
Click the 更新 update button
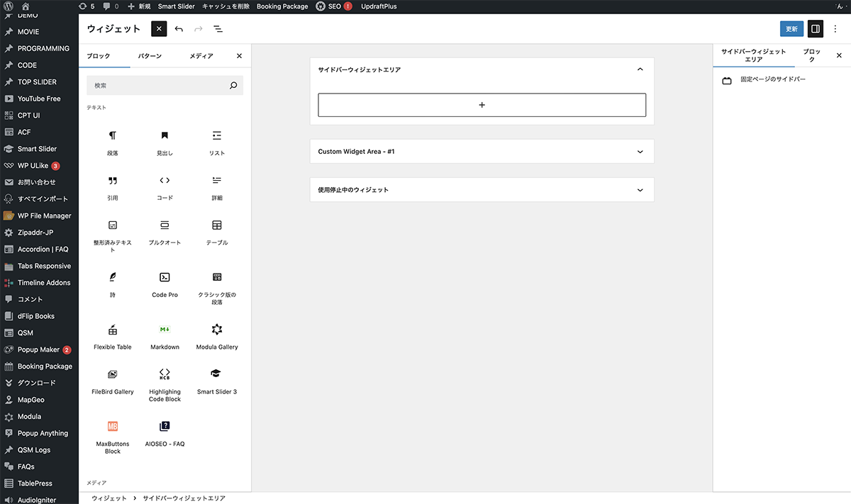(x=791, y=29)
